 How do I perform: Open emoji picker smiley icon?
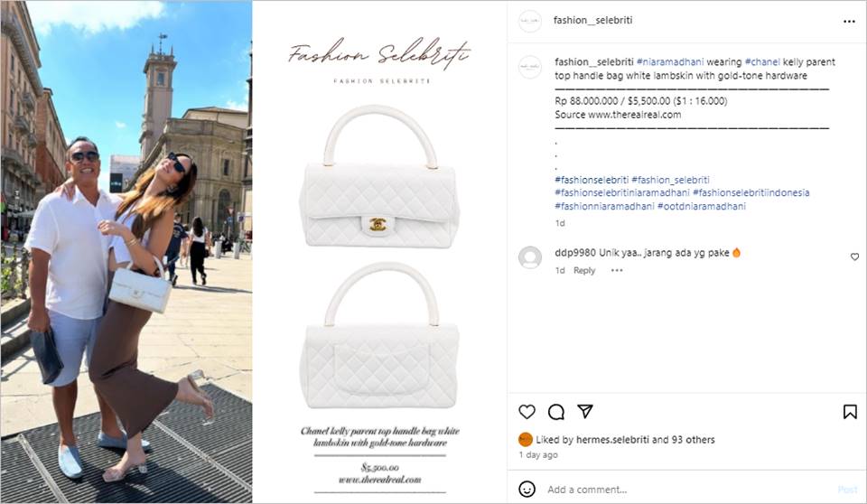coord(527,489)
